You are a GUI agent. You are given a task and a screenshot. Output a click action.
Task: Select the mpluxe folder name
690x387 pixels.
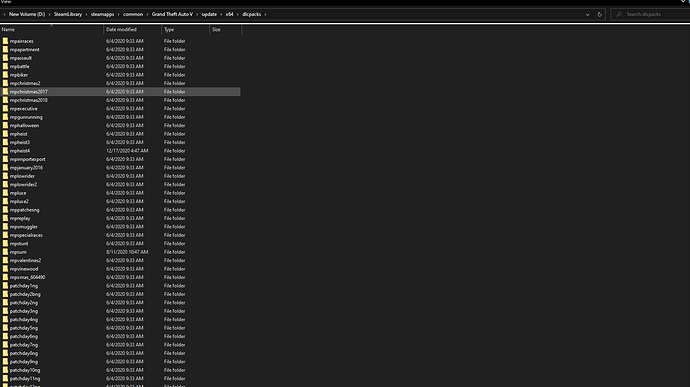coord(18,193)
